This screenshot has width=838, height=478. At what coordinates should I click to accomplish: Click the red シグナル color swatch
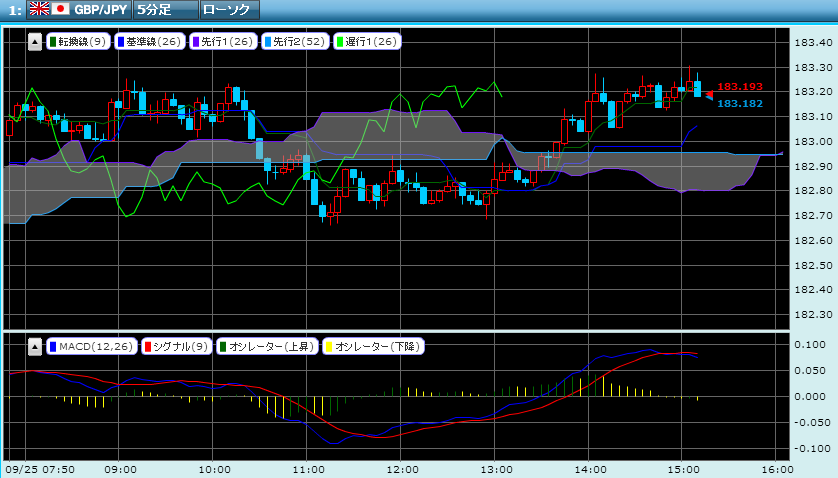click(148, 346)
